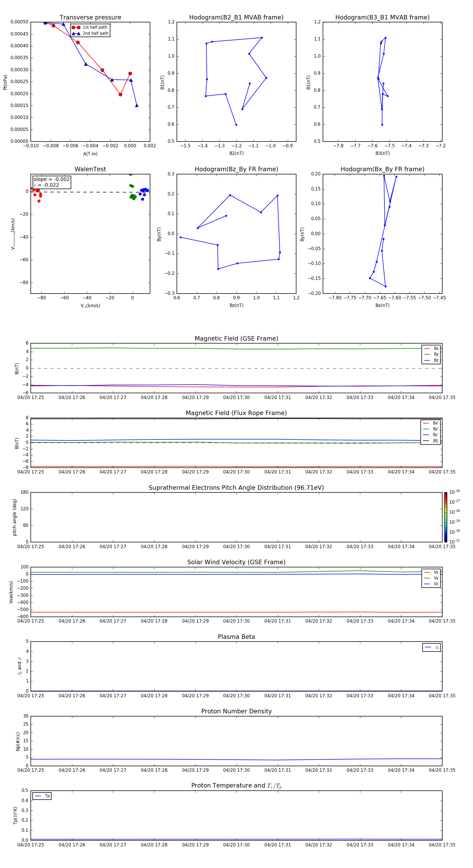
Task: Click the 'Solar Wind Velocity (GSE Frame)' title
Action: pos(236,562)
